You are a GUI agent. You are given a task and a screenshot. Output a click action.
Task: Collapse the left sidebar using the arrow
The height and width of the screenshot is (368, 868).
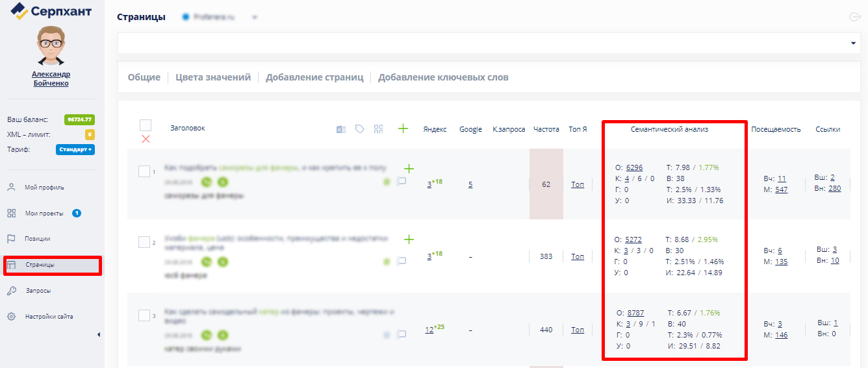click(99, 335)
